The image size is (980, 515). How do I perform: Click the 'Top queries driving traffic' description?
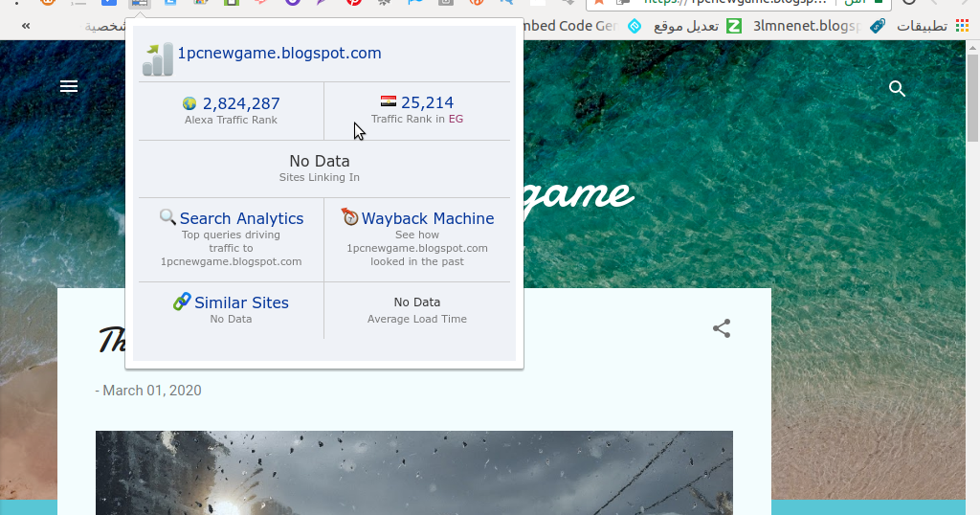coord(232,248)
